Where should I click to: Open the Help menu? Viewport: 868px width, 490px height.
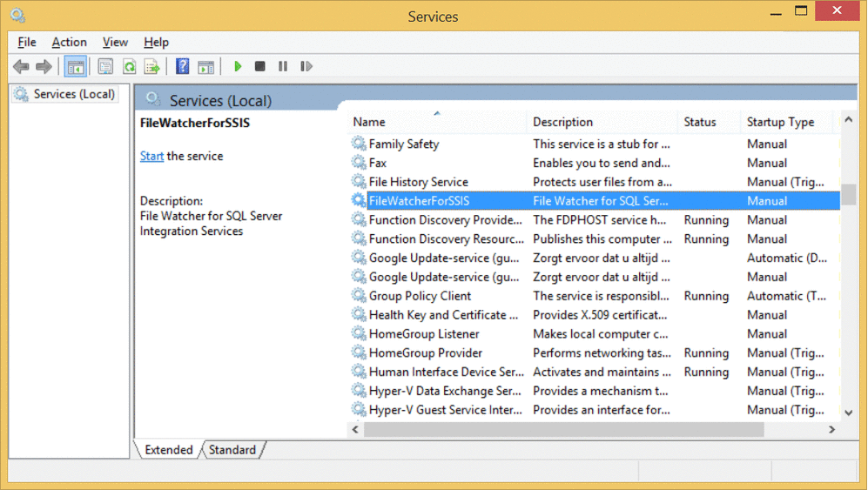coord(156,42)
